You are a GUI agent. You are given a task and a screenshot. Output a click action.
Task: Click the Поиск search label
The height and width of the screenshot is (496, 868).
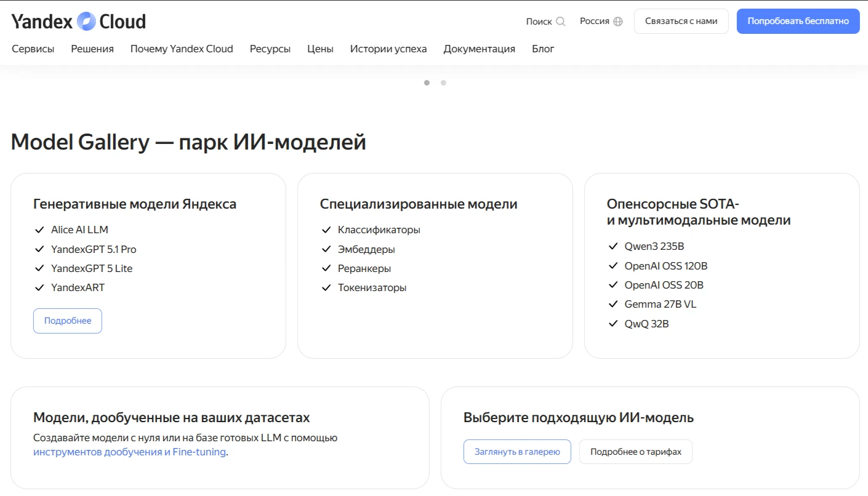pos(539,22)
